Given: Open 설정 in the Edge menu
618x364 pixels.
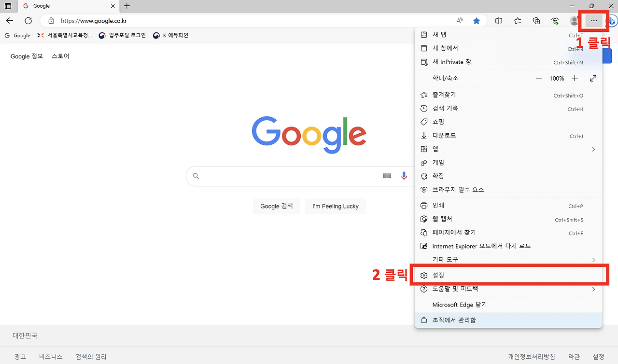Looking at the screenshot, I should [508, 275].
